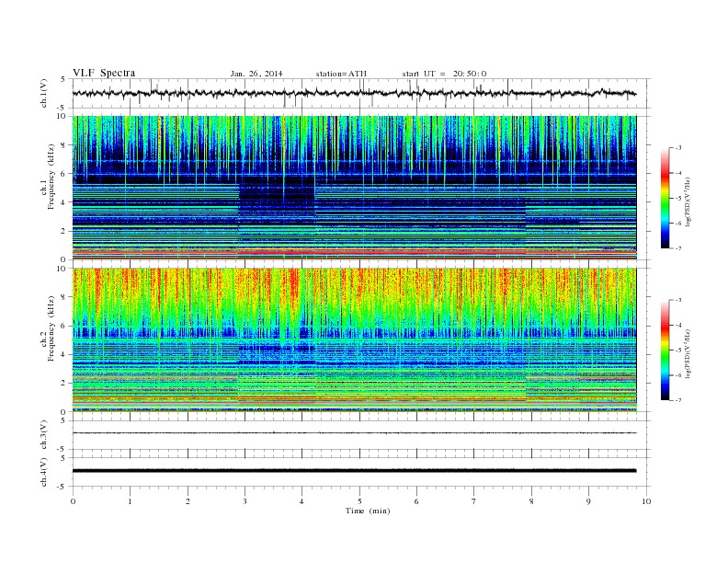Click the "6" kHz tick of ch.2 spectrogram
Screen dimensions: 728x563
(64, 326)
